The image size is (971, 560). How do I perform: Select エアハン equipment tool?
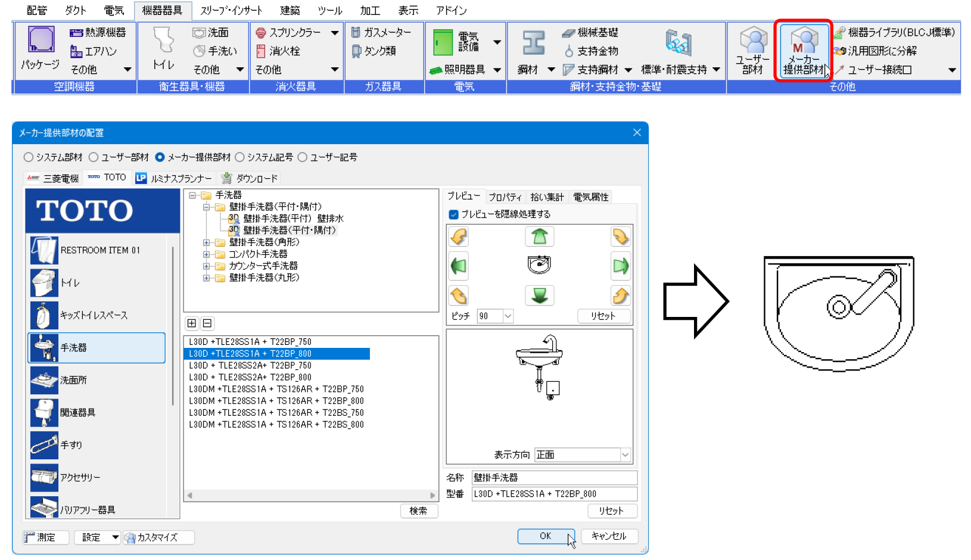[94, 51]
